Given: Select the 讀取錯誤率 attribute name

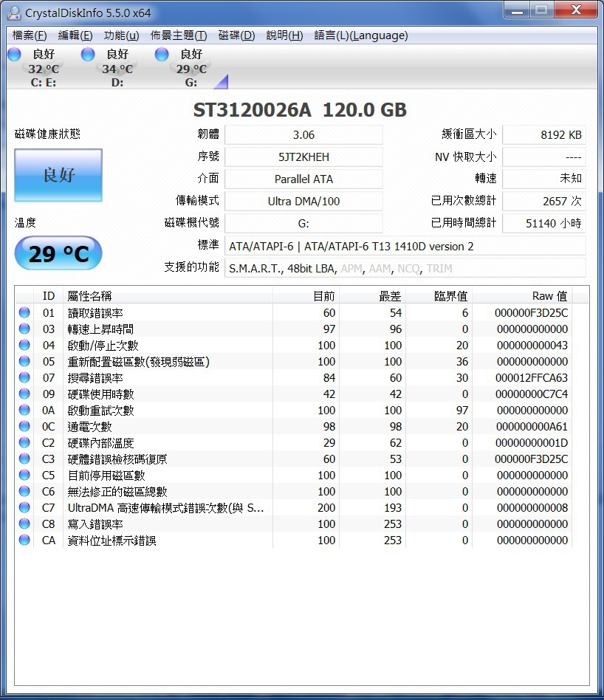Looking at the screenshot, I should (95, 313).
